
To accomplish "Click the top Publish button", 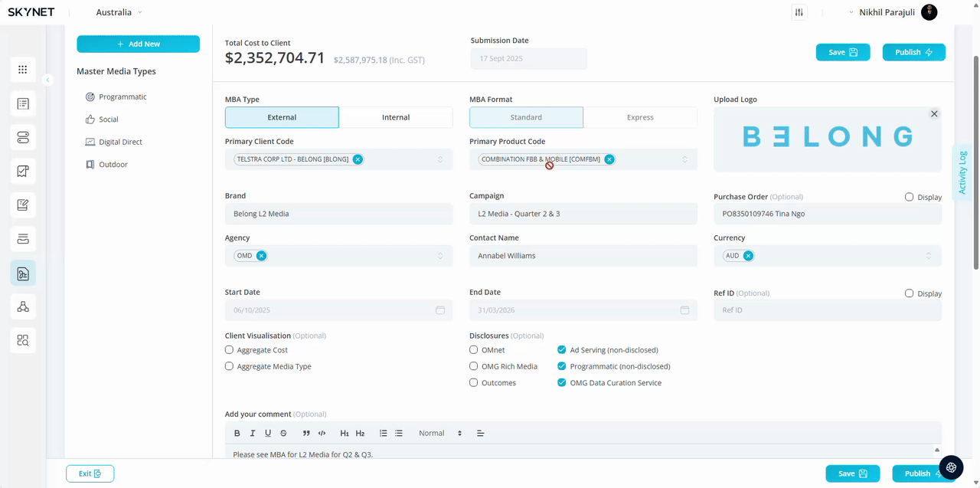I will pyautogui.click(x=914, y=52).
